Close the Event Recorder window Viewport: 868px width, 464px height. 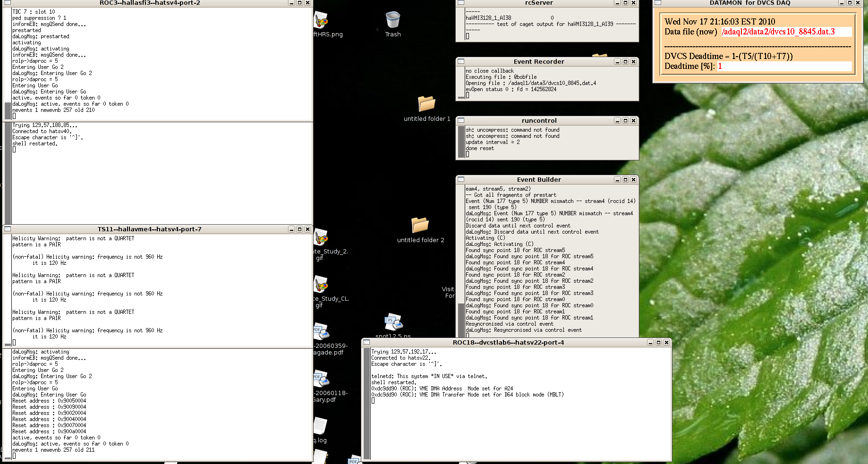tap(633, 62)
